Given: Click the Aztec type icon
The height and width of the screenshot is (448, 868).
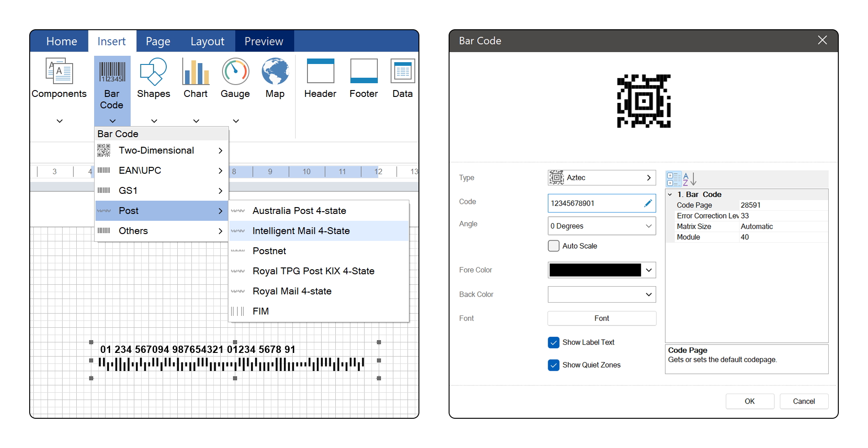Looking at the screenshot, I should coord(556,177).
